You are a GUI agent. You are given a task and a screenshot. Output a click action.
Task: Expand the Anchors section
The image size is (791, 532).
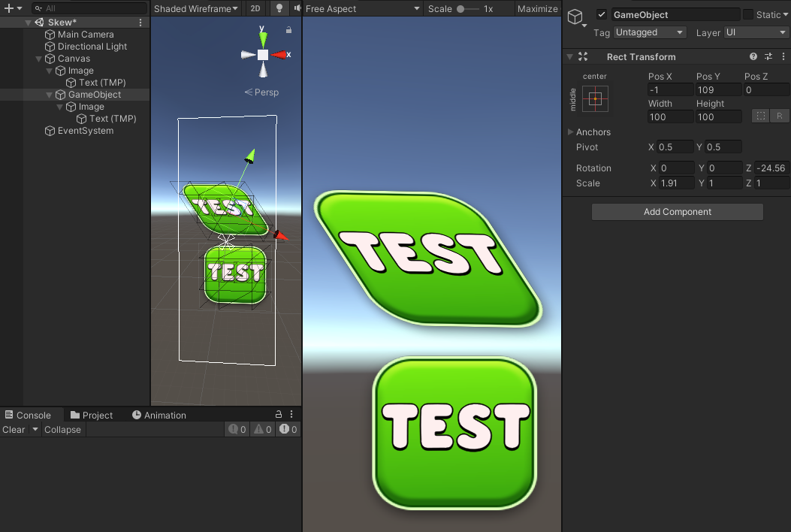[570, 131]
